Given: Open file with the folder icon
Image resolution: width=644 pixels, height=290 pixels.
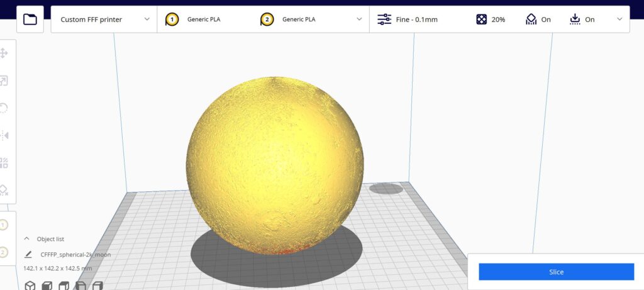Looking at the screenshot, I should tap(30, 20).
